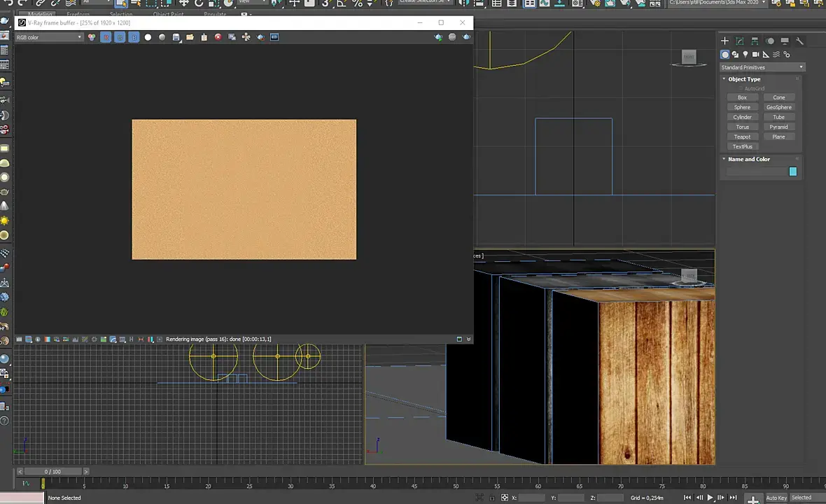Enable the Auto Key button
826x504 pixels.
point(776,498)
